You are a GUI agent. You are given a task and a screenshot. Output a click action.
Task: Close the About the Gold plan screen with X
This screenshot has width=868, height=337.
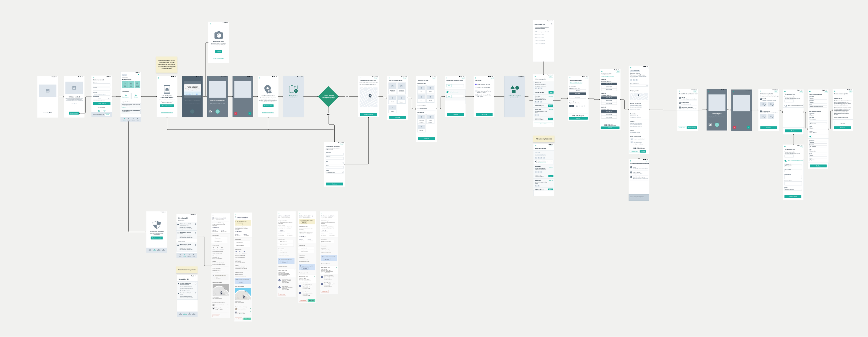(552, 24)
